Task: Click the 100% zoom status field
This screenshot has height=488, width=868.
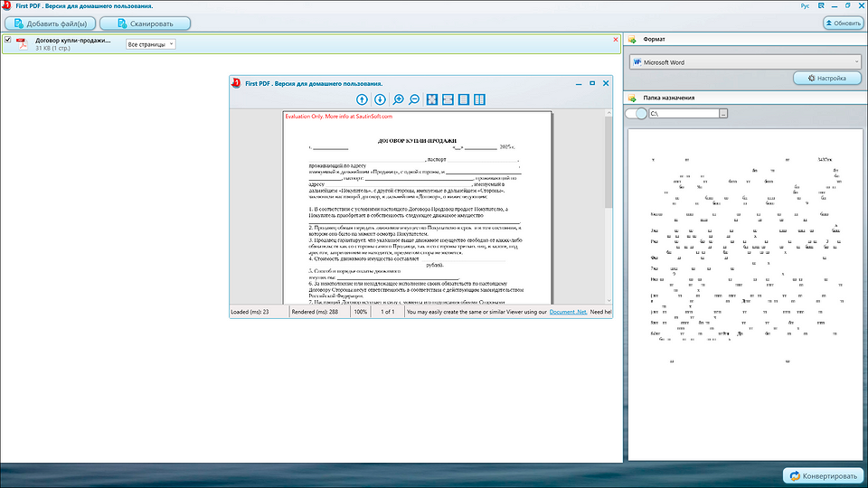Action: [x=361, y=312]
